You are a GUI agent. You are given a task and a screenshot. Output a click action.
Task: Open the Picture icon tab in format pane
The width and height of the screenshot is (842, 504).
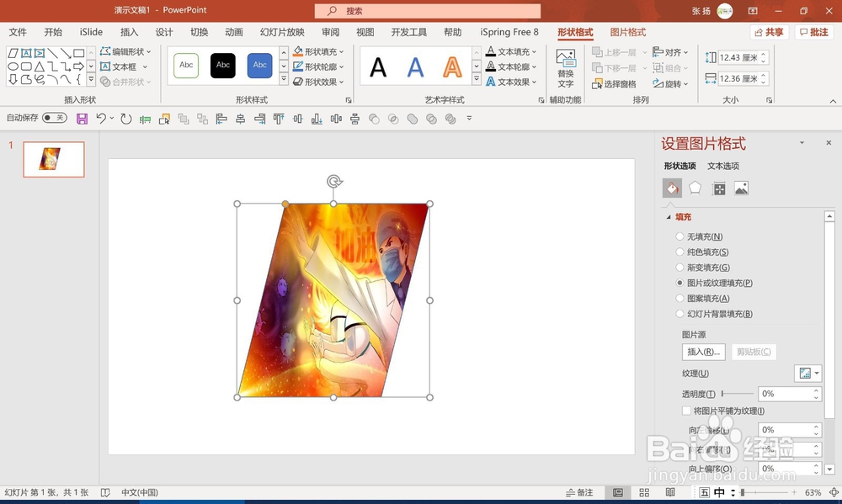tap(741, 188)
